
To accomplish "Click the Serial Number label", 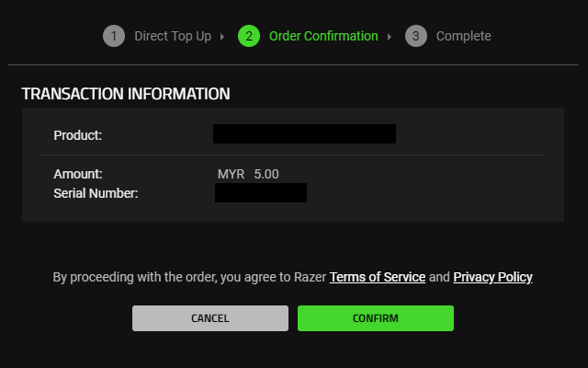I will [96, 193].
